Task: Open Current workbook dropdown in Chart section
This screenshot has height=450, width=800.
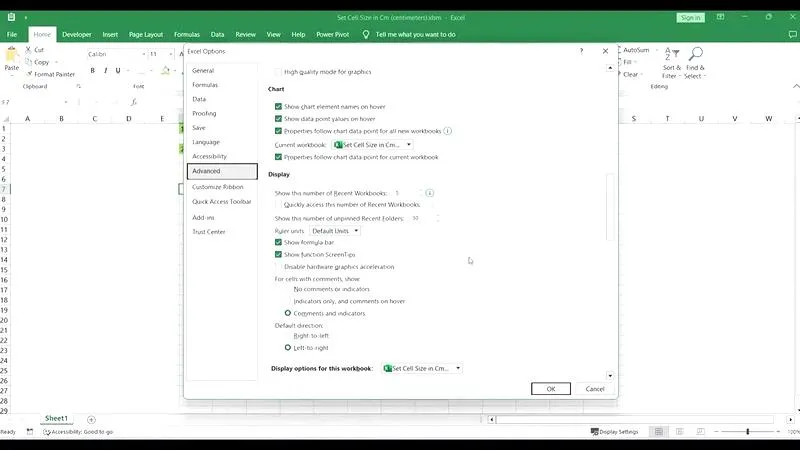Action: [x=372, y=145]
